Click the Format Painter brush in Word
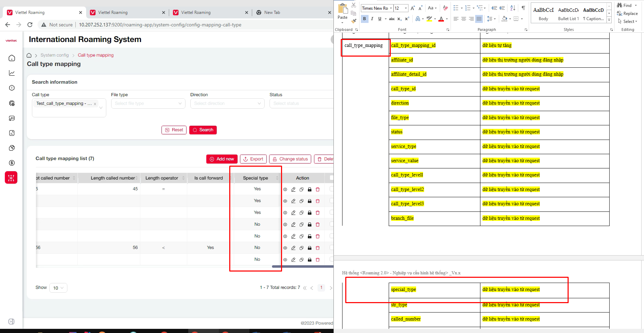644x333 pixels. point(354,21)
